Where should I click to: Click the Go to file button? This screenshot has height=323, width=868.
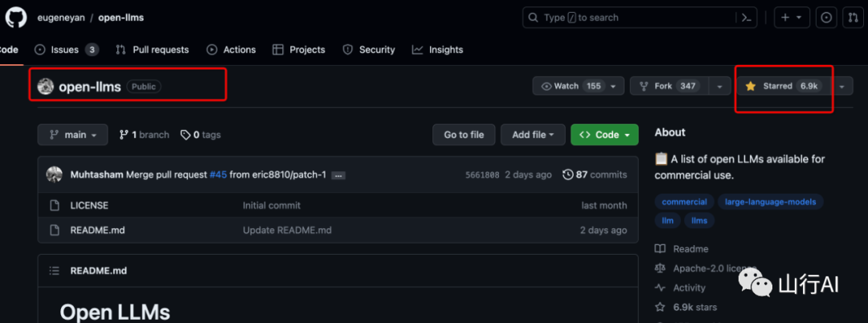[464, 135]
